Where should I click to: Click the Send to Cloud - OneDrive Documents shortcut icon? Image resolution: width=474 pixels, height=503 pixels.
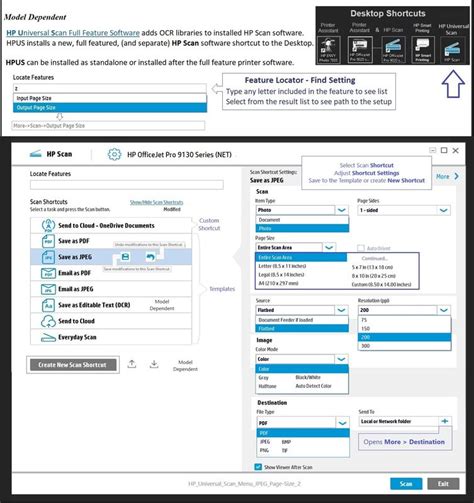pos(48,225)
